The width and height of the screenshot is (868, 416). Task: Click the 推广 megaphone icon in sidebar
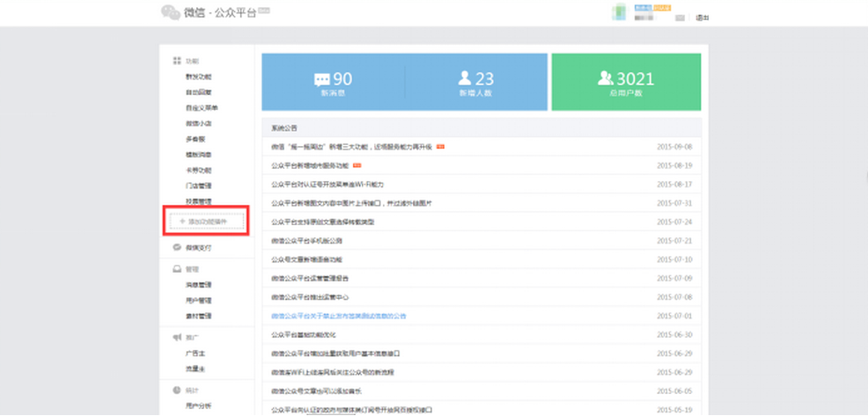(x=176, y=338)
